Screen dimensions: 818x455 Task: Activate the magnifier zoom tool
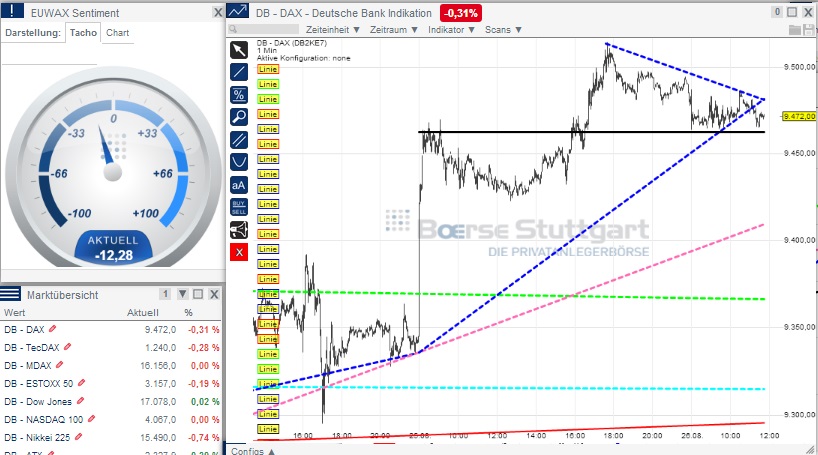(x=239, y=117)
